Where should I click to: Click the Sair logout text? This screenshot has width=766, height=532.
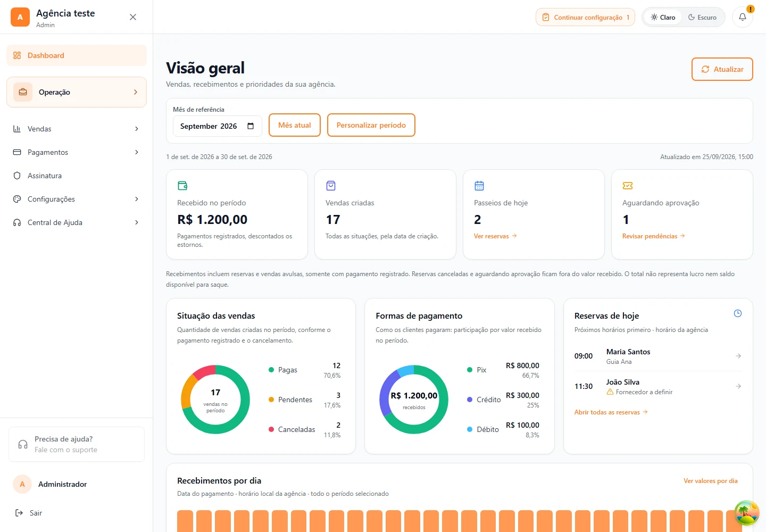click(x=36, y=513)
